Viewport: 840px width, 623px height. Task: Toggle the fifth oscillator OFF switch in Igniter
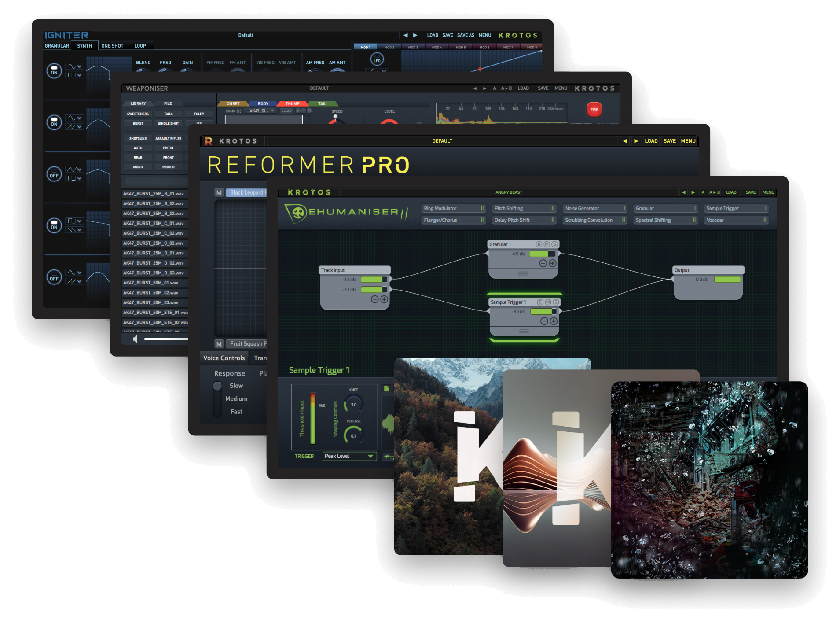point(54,276)
